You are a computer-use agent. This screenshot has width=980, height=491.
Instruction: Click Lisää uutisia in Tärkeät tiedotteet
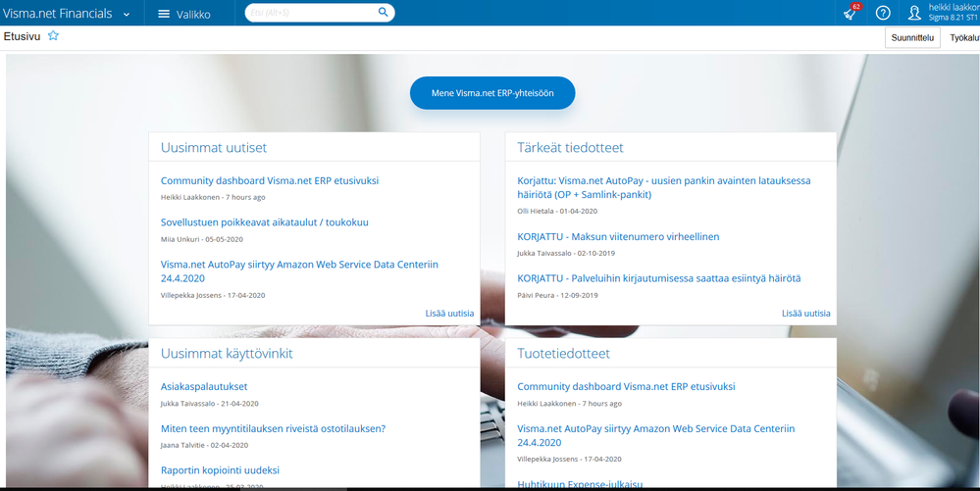tap(805, 314)
